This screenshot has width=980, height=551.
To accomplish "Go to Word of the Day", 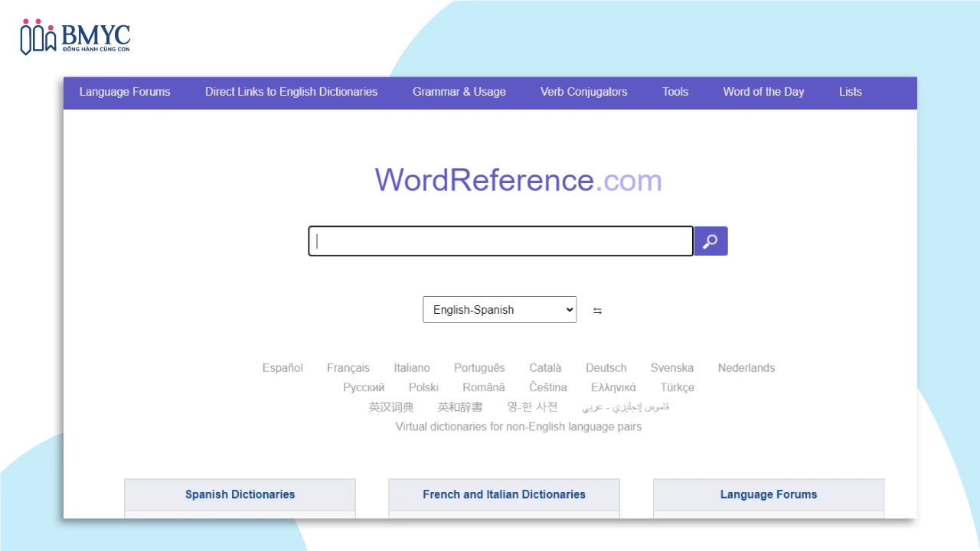I will tap(763, 92).
